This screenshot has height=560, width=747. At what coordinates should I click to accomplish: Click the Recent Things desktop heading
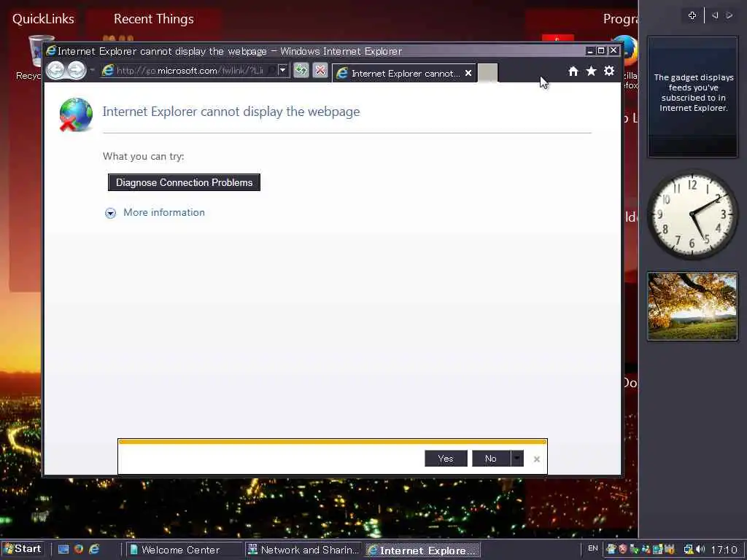153,19
